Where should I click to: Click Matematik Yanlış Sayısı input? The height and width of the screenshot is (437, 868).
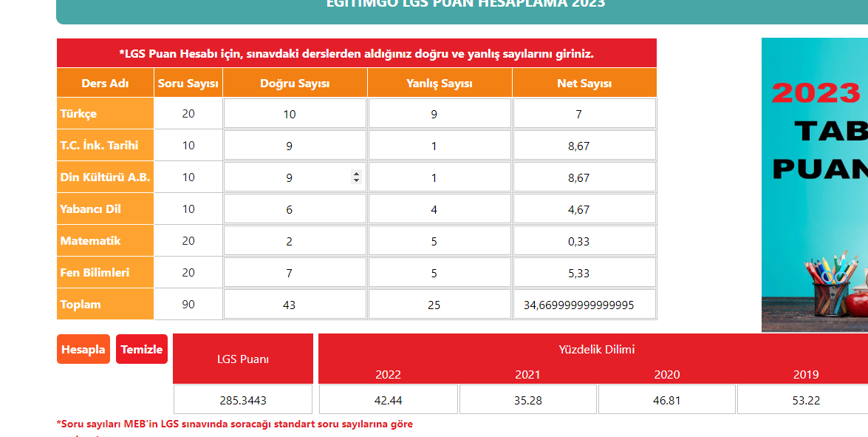click(440, 241)
